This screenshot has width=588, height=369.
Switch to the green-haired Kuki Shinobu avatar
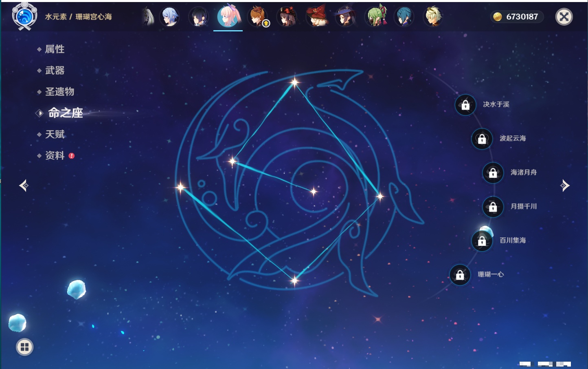[375, 16]
